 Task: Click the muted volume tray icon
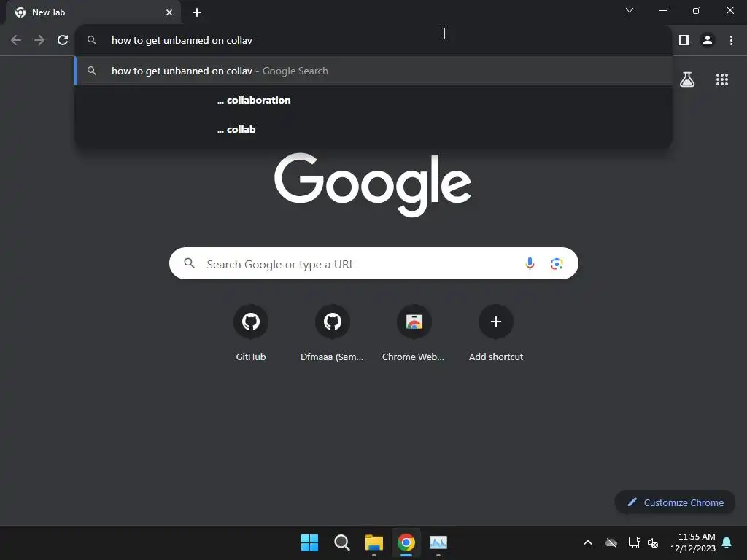pos(653,542)
